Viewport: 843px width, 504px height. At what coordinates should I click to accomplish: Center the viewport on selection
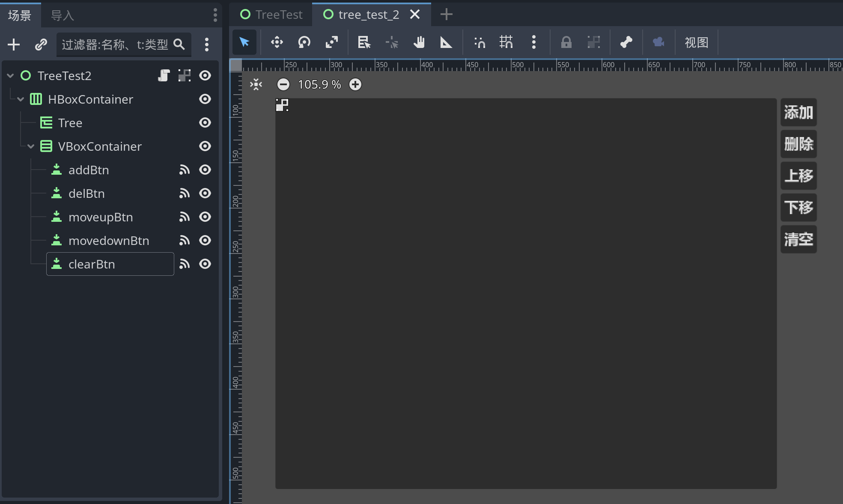tap(256, 84)
